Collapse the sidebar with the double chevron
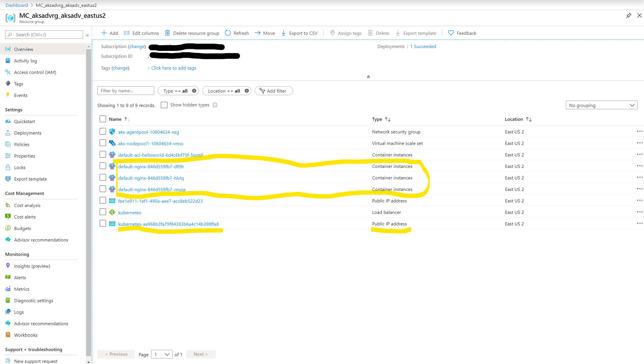 [87, 35]
